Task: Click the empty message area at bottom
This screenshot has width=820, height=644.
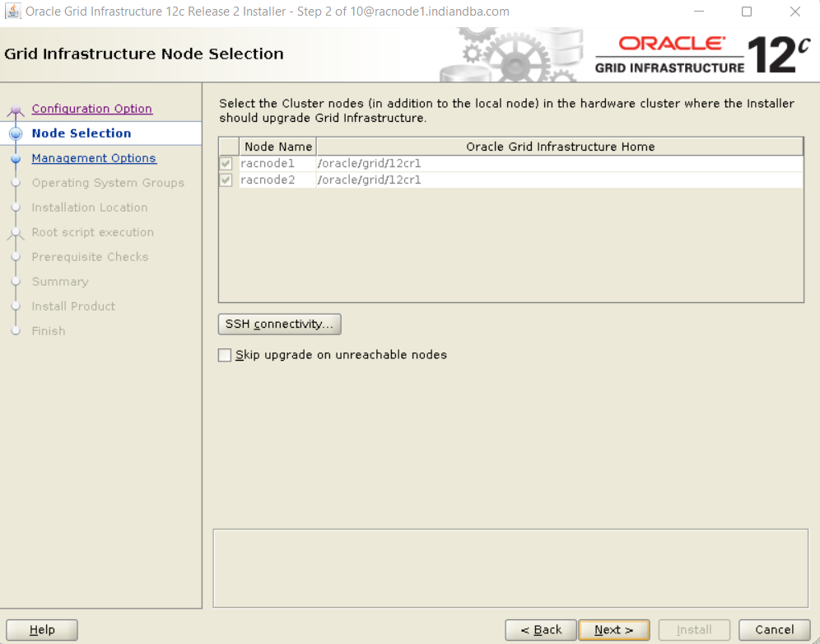Action: pos(510,568)
